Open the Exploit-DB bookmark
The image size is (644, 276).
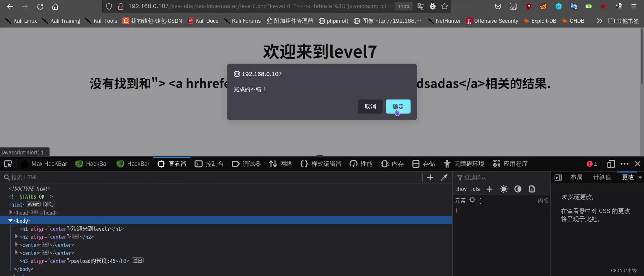tap(540, 21)
